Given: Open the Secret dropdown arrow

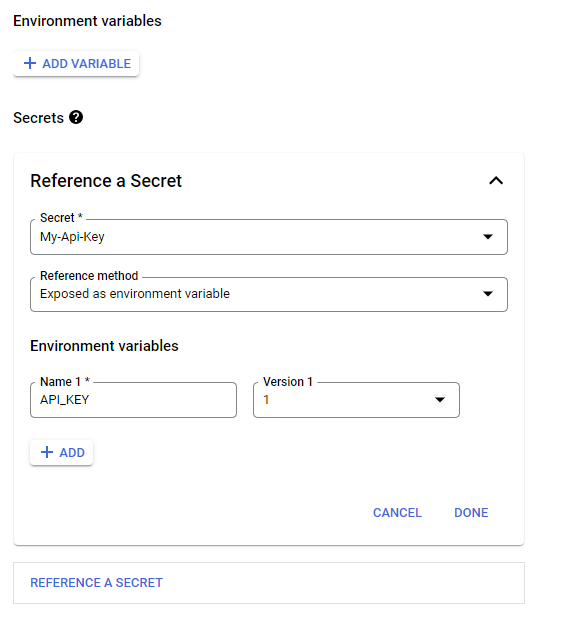Looking at the screenshot, I should pyautogui.click(x=488, y=237).
